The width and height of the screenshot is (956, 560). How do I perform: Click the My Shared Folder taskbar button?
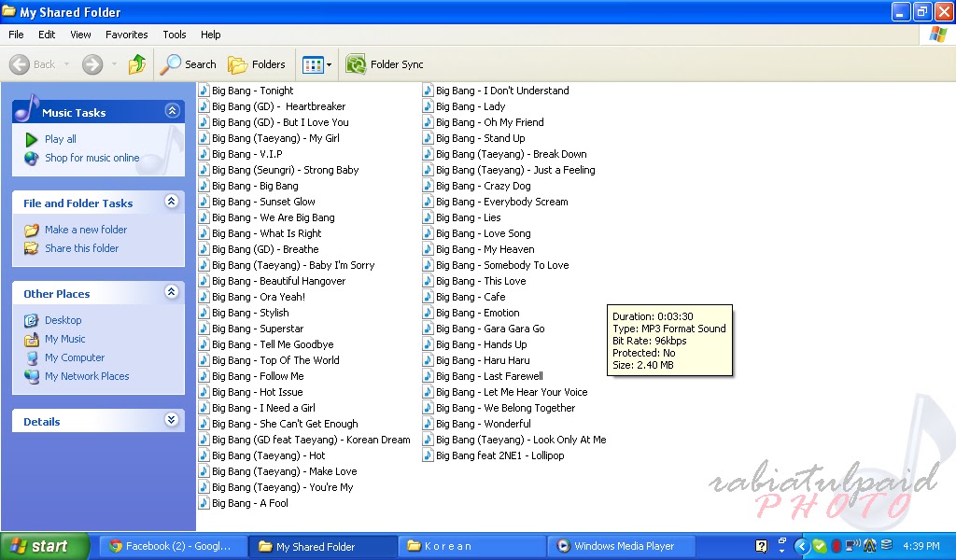coord(323,546)
